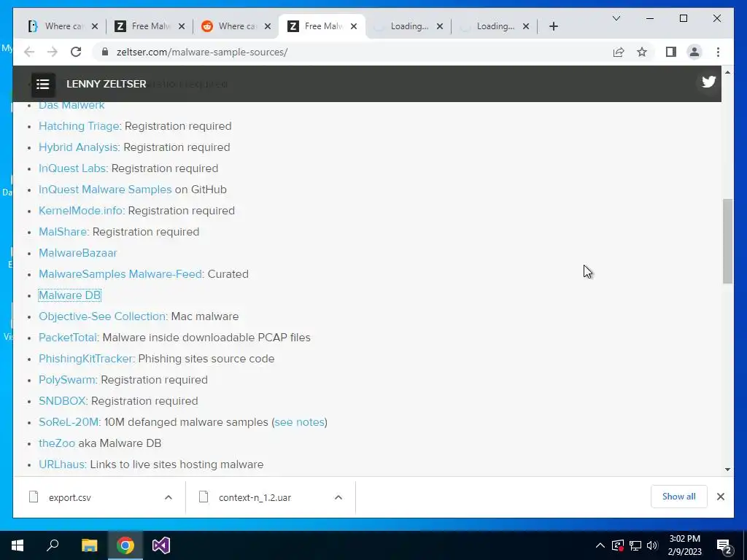This screenshot has width=747, height=560.
Task: Open the KernelMode.info link
Action: coord(80,211)
